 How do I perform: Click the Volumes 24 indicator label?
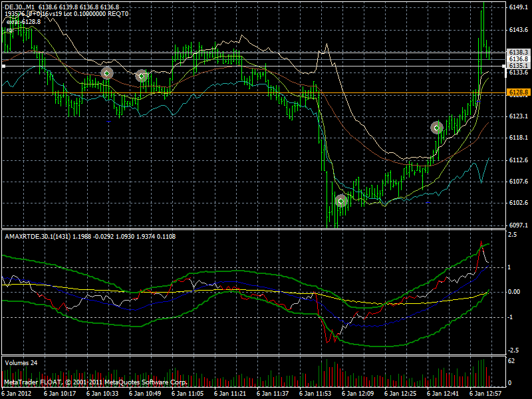(x=23, y=362)
